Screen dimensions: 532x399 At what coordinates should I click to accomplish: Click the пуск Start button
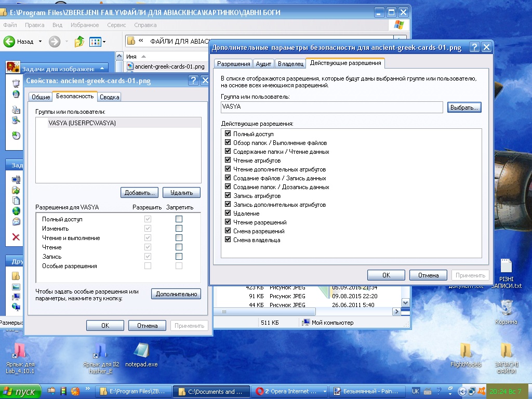(x=20, y=391)
